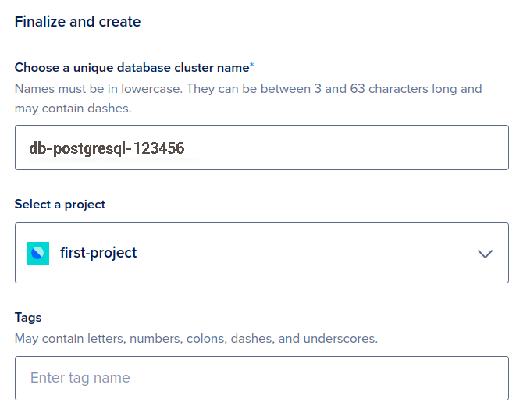Screen dimensions: 523x420
Task: Click the 'may contain dashes' hint line
Action: pyautogui.click(x=73, y=109)
